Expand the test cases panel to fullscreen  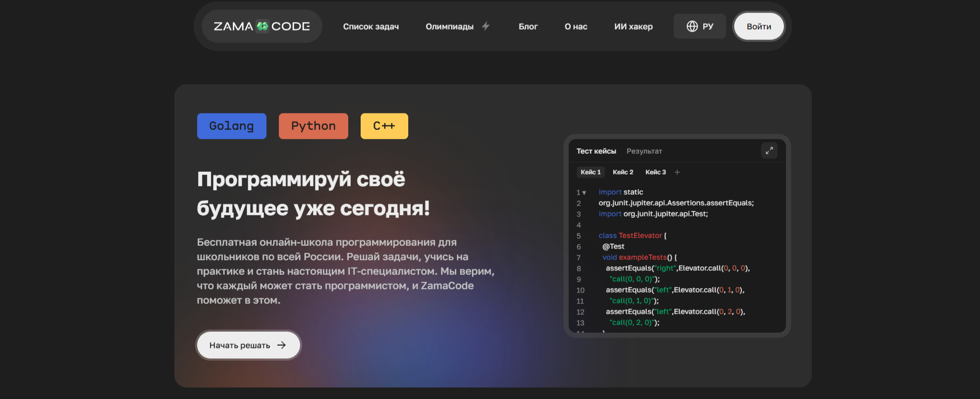[x=769, y=151]
